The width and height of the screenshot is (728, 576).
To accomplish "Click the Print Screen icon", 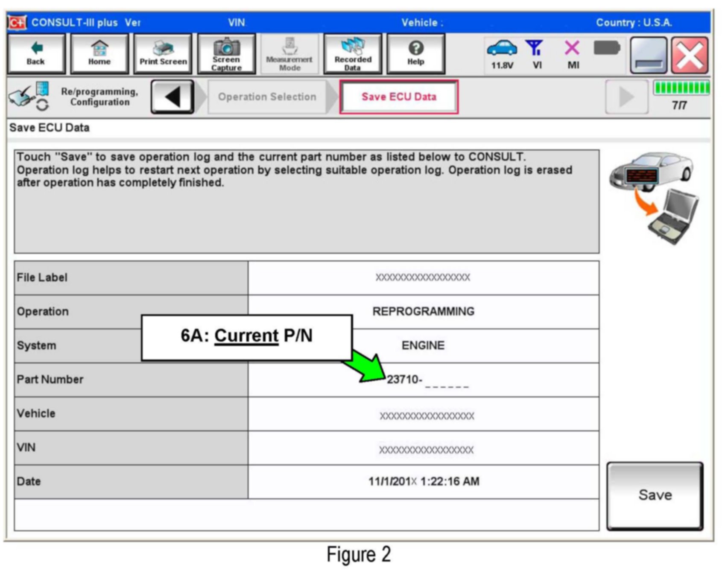I will pyautogui.click(x=163, y=54).
